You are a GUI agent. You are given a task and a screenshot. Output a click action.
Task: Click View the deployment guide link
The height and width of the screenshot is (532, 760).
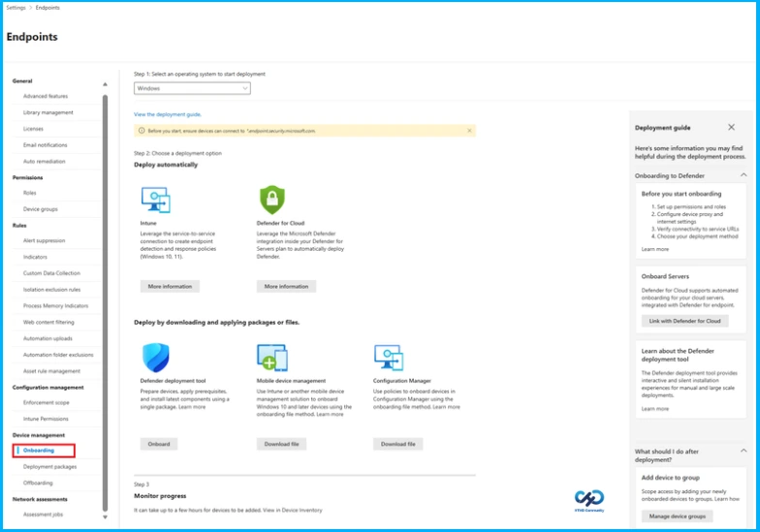pos(167,114)
